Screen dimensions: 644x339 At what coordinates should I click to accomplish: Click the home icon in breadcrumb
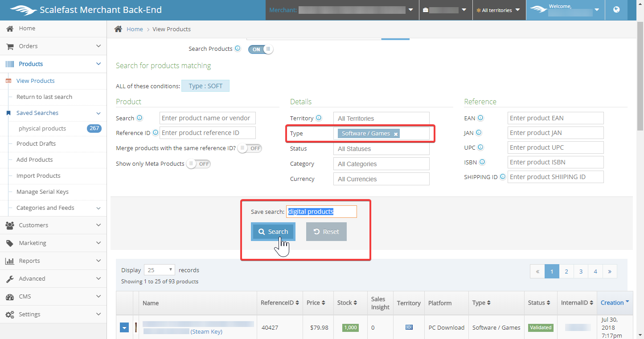pos(118,29)
